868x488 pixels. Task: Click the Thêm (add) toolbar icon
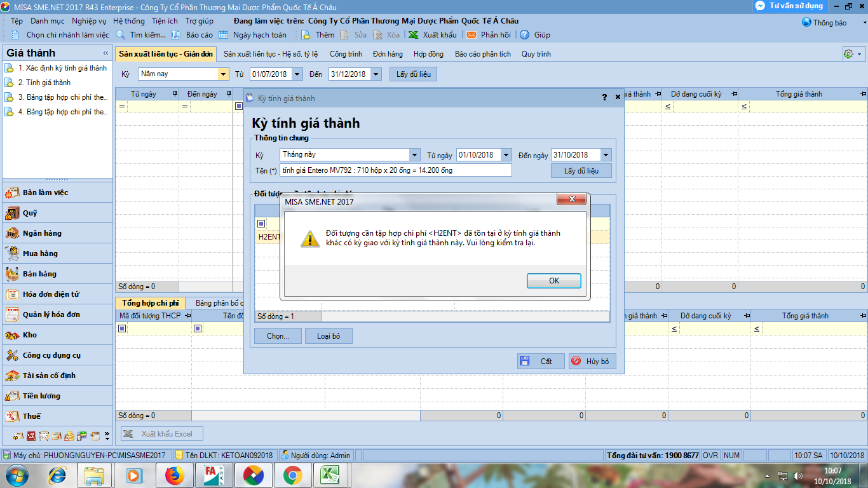coord(306,35)
